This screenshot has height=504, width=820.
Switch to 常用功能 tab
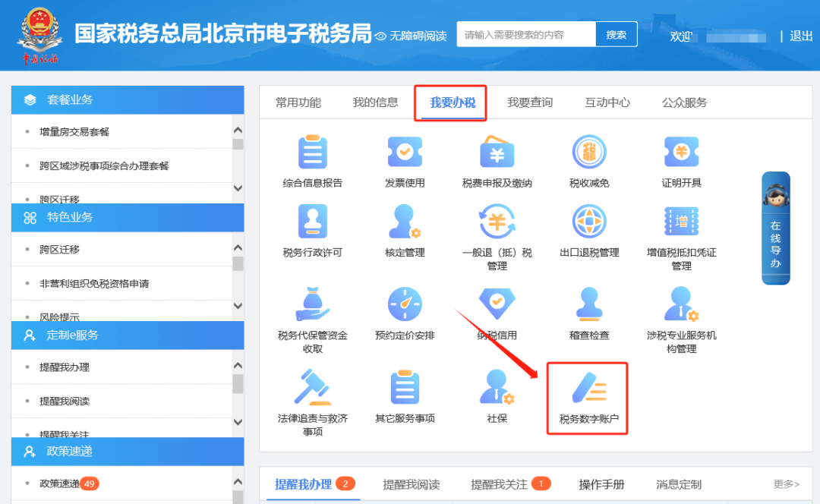(x=298, y=102)
